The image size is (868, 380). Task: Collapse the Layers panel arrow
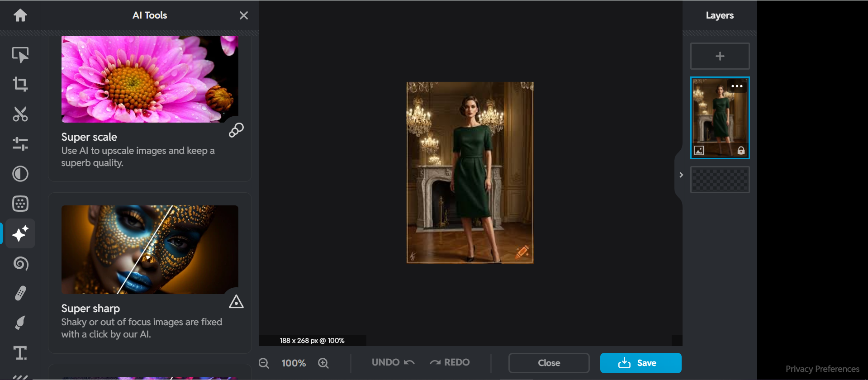click(681, 175)
